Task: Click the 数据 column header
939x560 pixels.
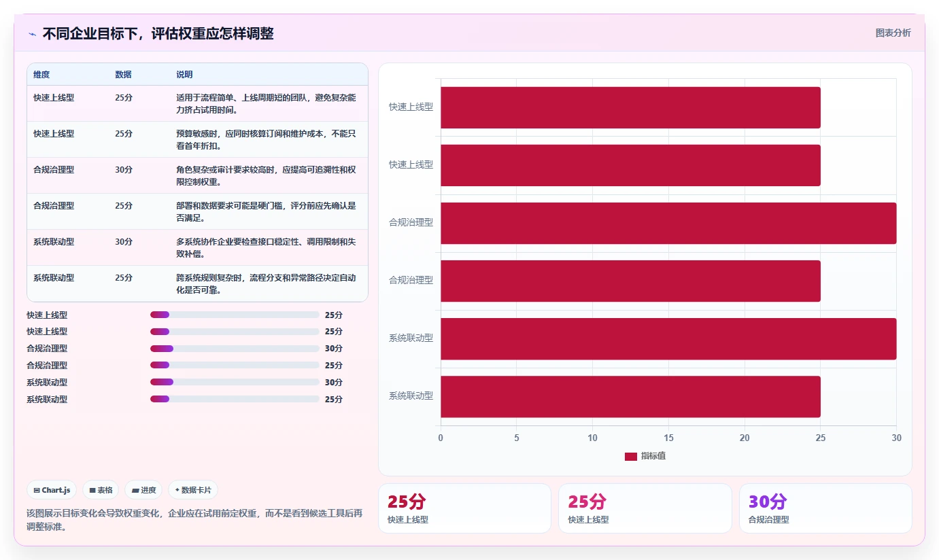Action: tap(123, 74)
